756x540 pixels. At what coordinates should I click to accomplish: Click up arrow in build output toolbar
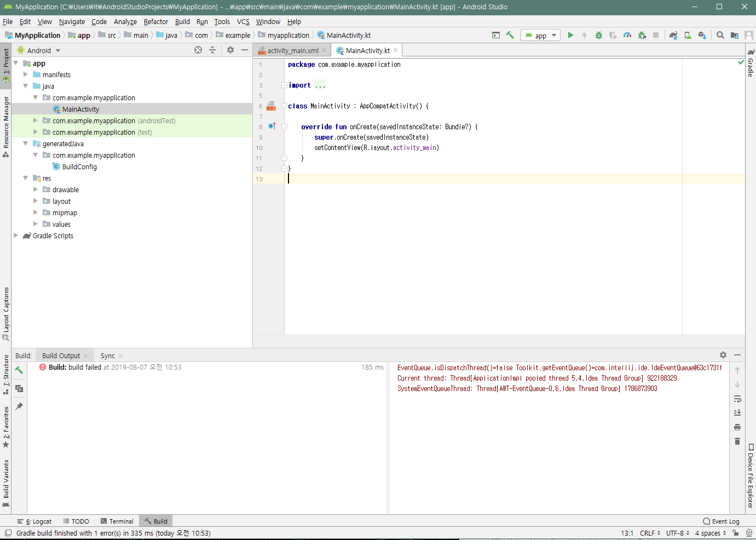[x=737, y=370]
